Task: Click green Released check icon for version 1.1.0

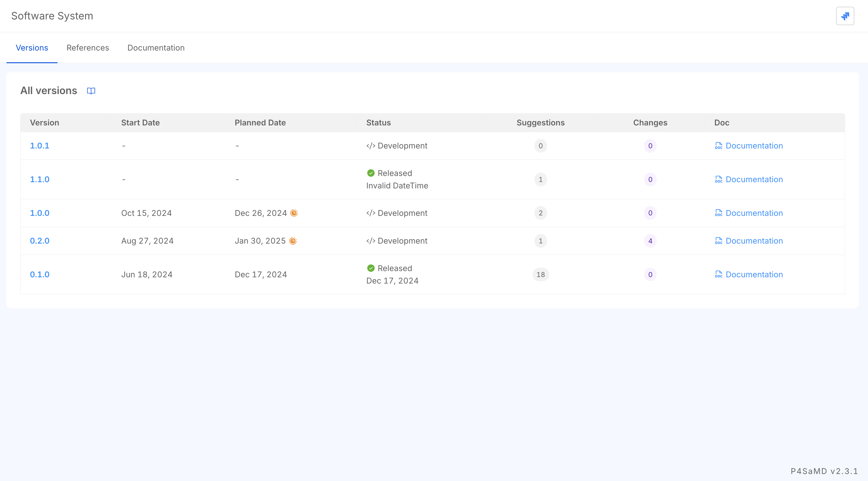Action: [x=371, y=173]
